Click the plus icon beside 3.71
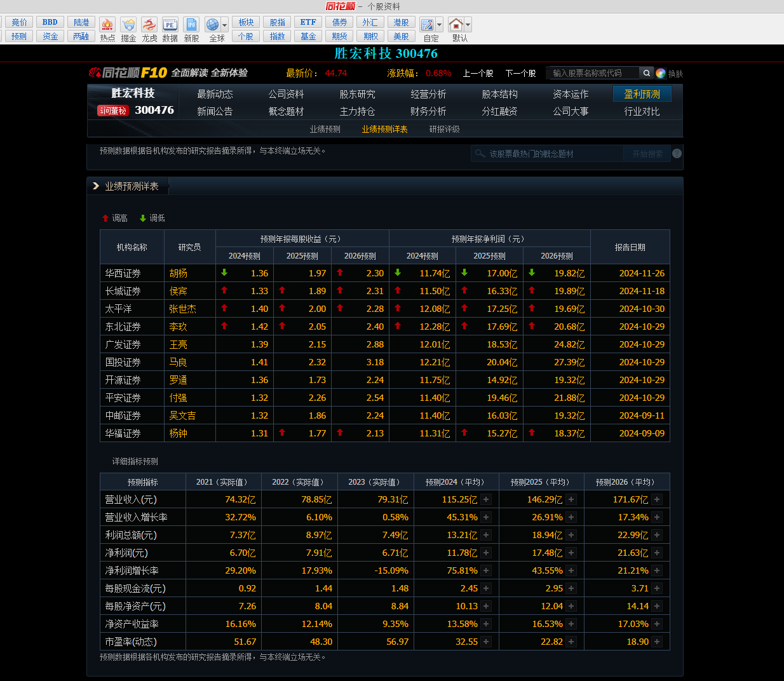 pyautogui.click(x=657, y=588)
